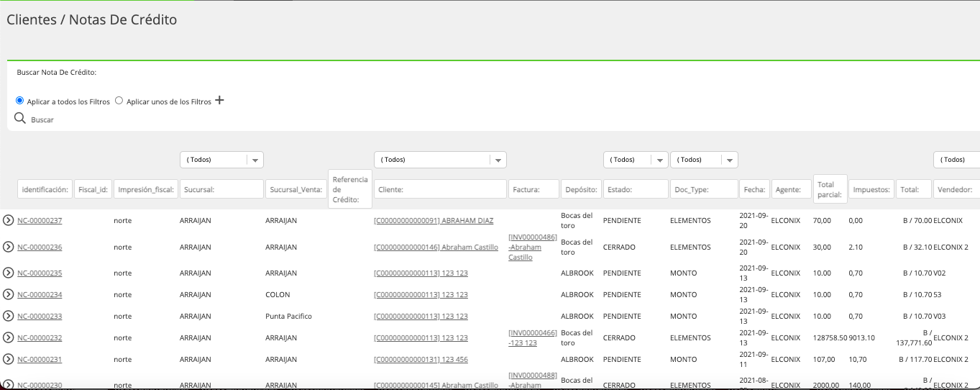Click vendedor 'V03' cell
The image size is (980, 390).
940,316
